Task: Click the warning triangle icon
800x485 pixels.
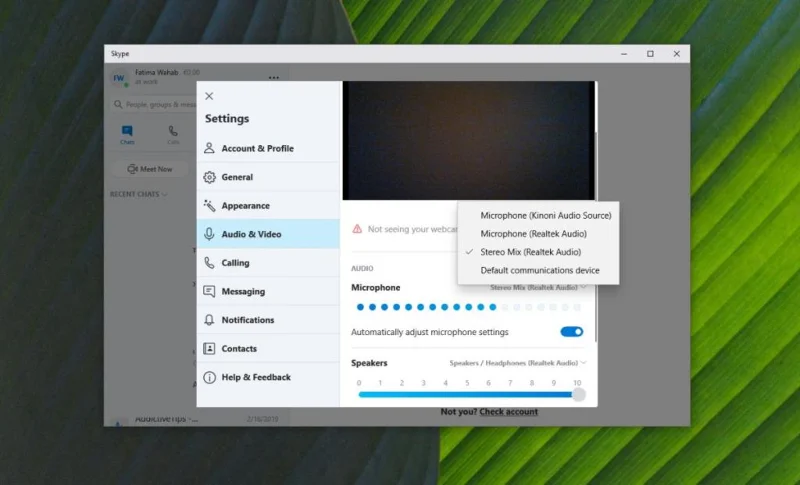Action: coord(357,229)
